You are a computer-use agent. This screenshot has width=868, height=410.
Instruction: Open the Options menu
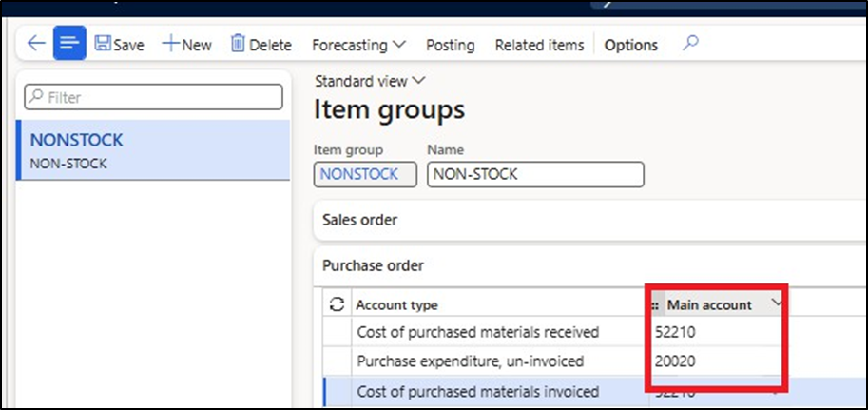pos(630,45)
